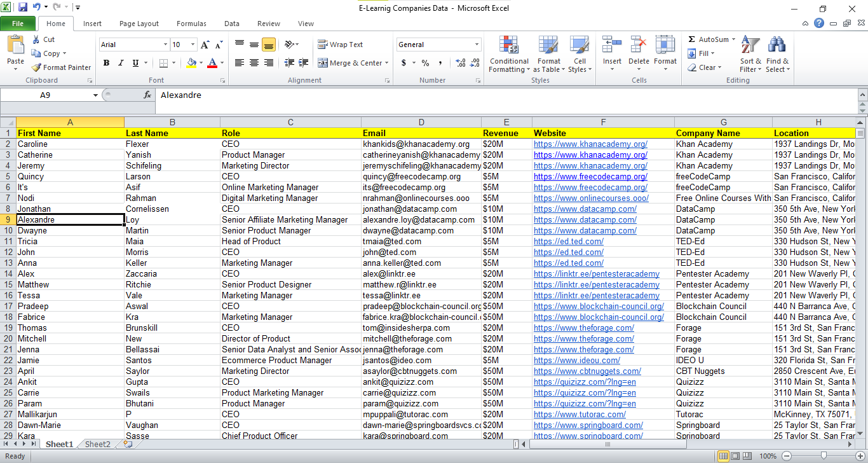The width and height of the screenshot is (868, 463).
Task: Open the font name Arial dropdown
Action: tap(165, 45)
